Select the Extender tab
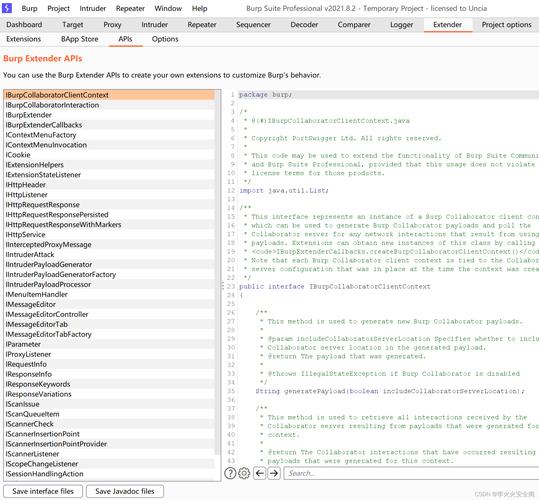Screen dimensions: 539x500 [448, 25]
